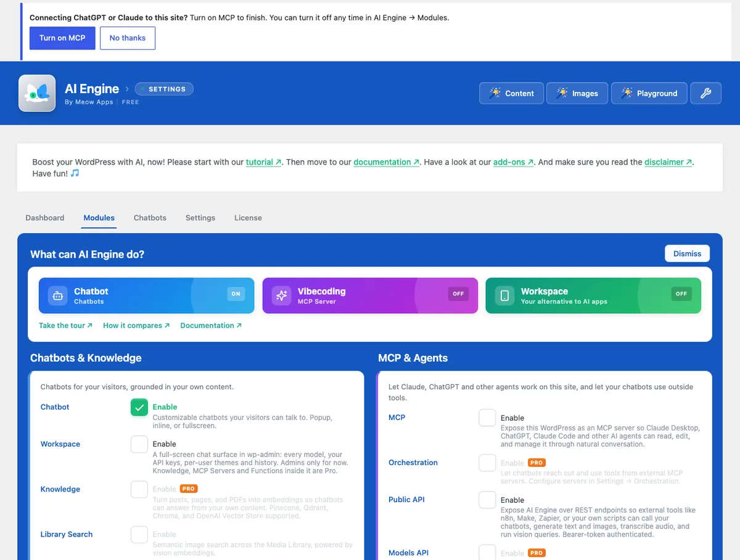Switch to the Dashboard tab

[x=45, y=218]
